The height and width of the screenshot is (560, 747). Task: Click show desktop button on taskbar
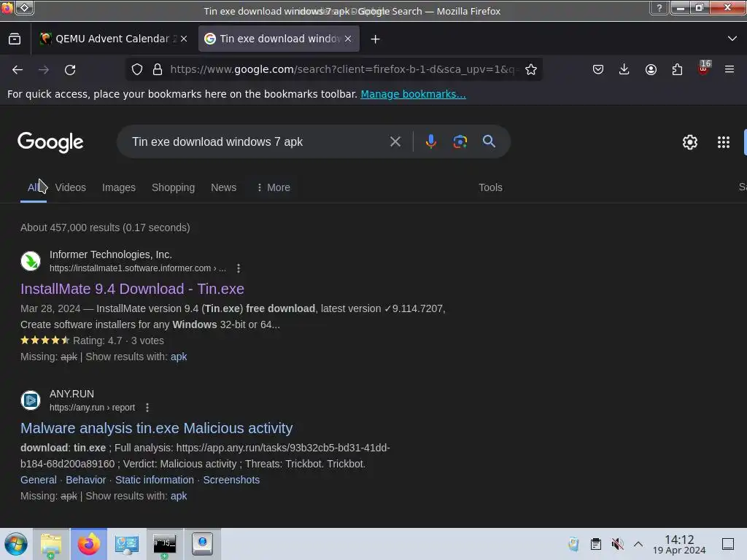[727, 544]
